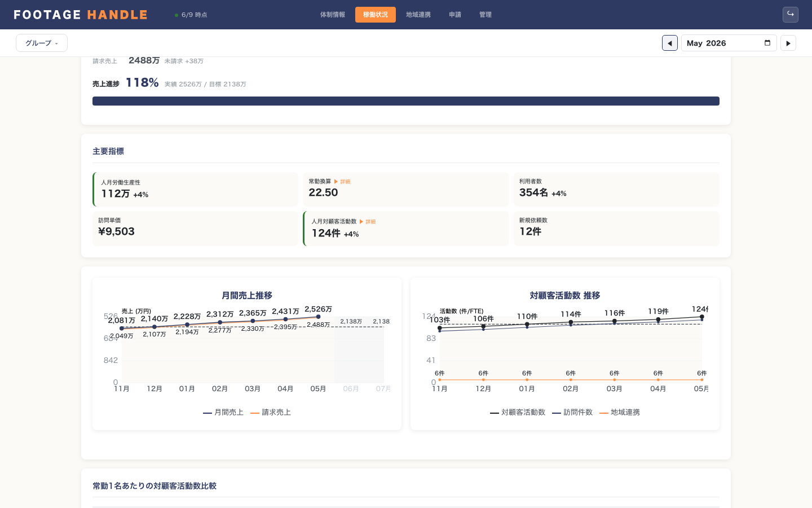
Task: Toggle 請求売上 legend in sales chart
Action: [x=271, y=413]
